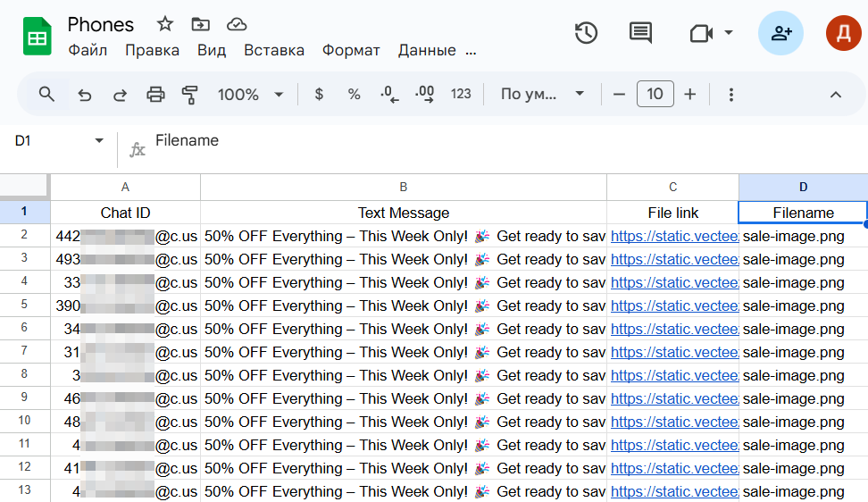The image size is (868, 502).
Task: Print the spreadsheet
Action: [155, 95]
